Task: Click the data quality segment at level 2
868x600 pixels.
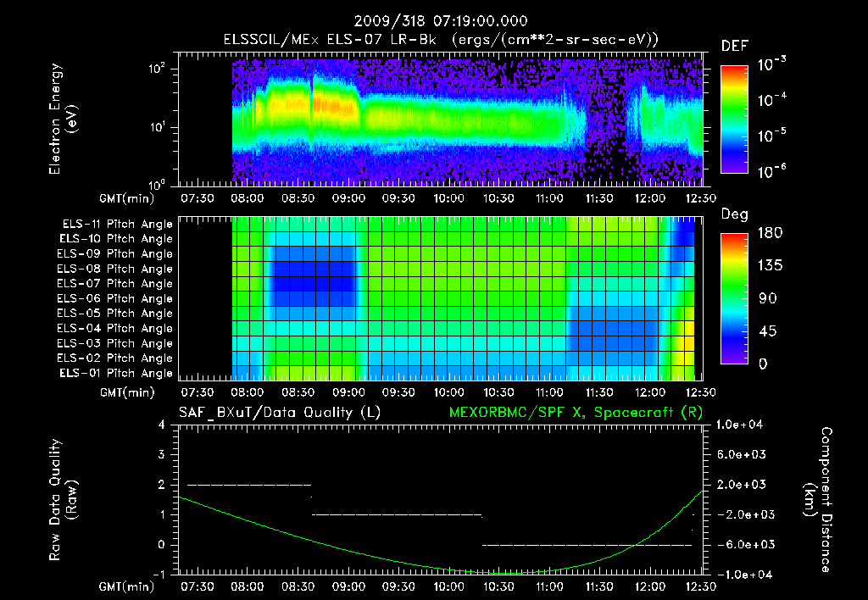Action: tap(250, 485)
